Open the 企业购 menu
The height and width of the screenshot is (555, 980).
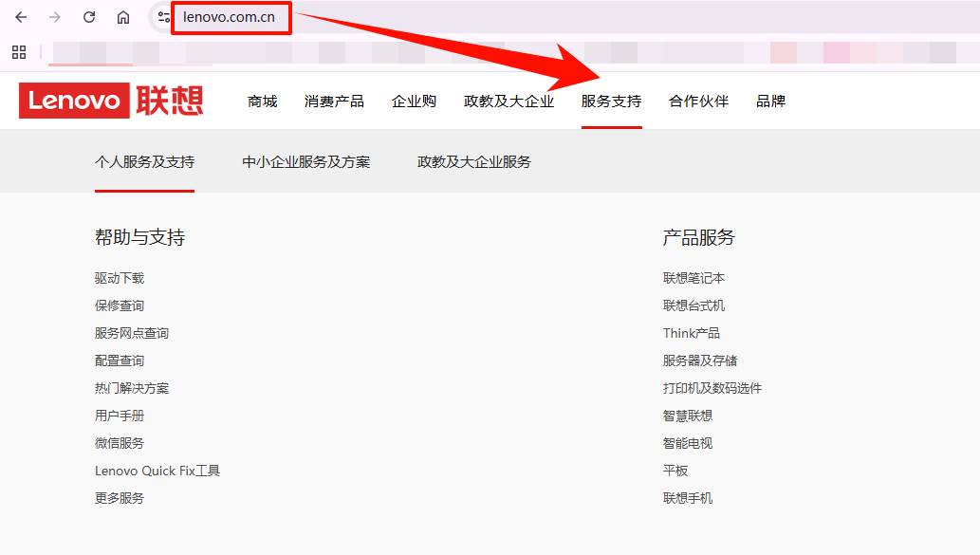click(415, 101)
